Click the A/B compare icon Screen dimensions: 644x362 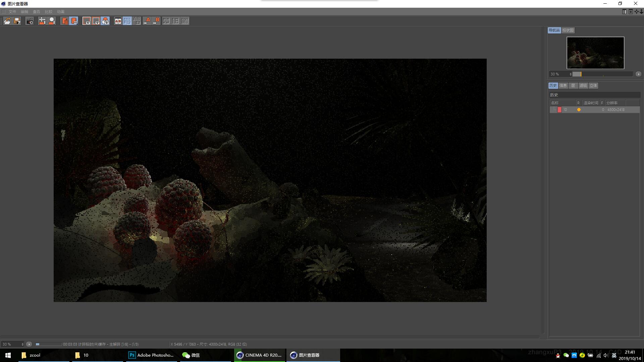[118, 21]
